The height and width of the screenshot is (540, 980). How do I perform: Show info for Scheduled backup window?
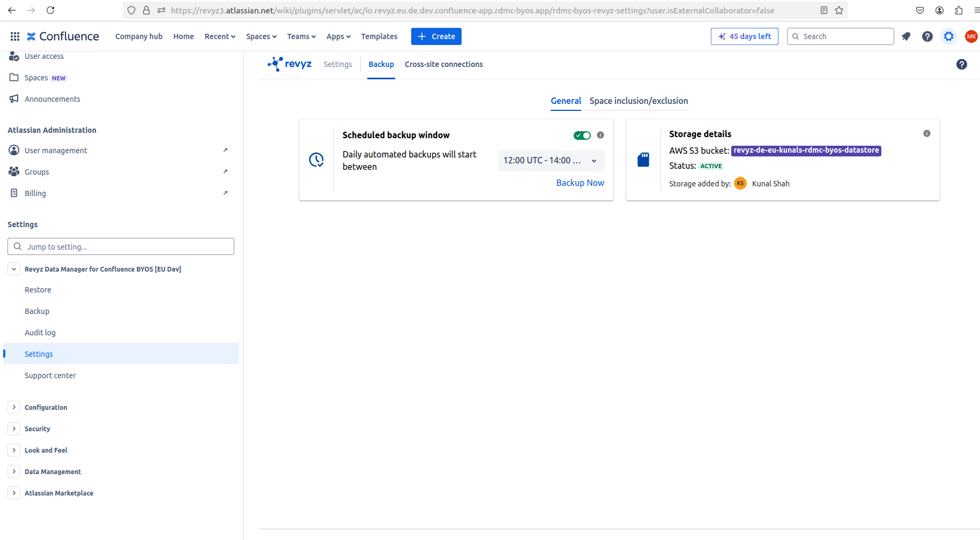(600, 135)
